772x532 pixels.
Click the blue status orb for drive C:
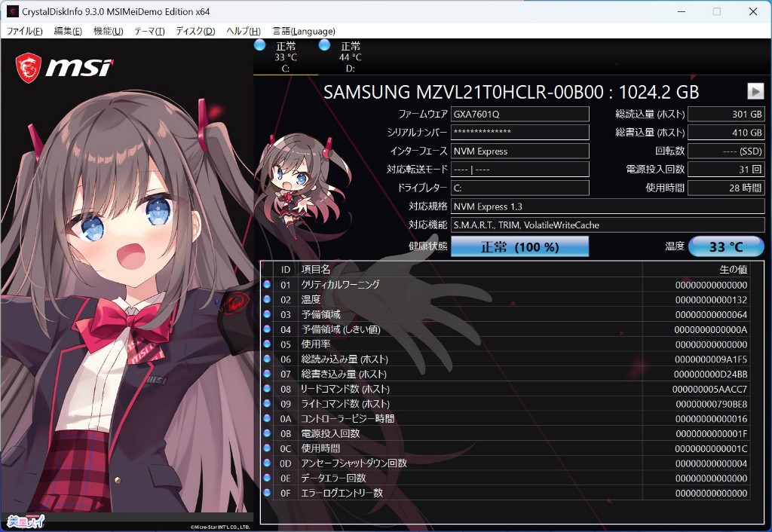click(260, 45)
